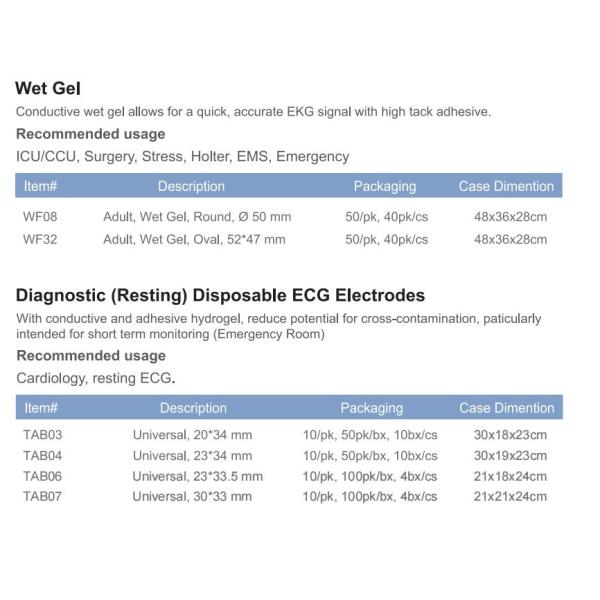Click the "Cardiology, resting ECG." usage text
Viewport: 600px width, 600px height.
coord(96,378)
